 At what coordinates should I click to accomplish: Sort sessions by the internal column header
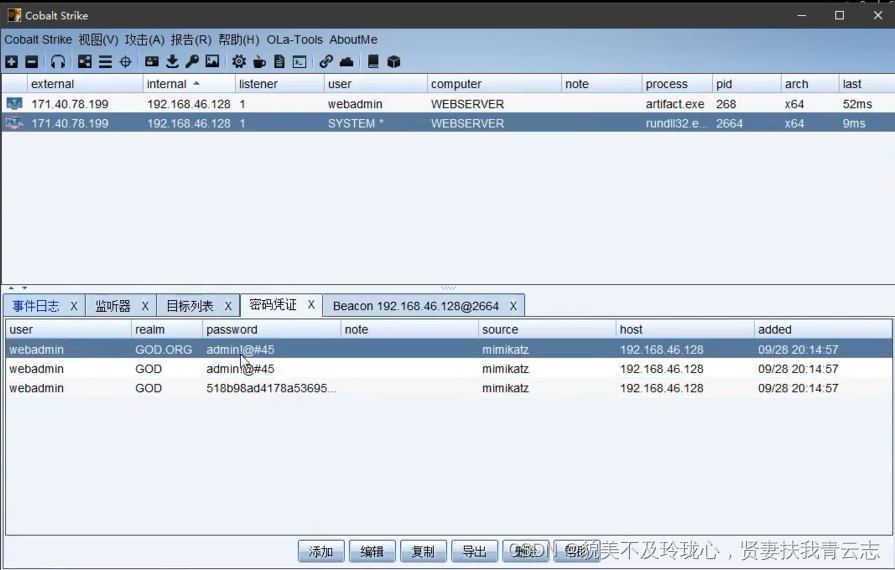(188, 84)
